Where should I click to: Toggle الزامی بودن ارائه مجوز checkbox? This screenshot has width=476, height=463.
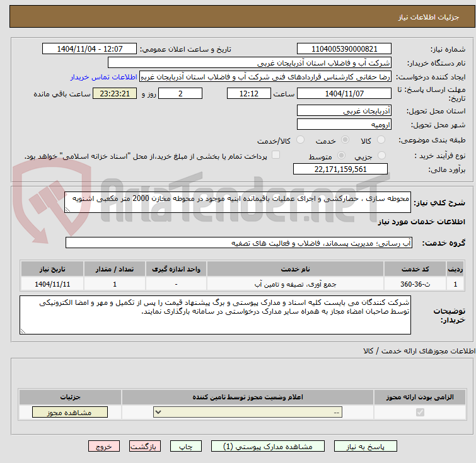[420, 413]
